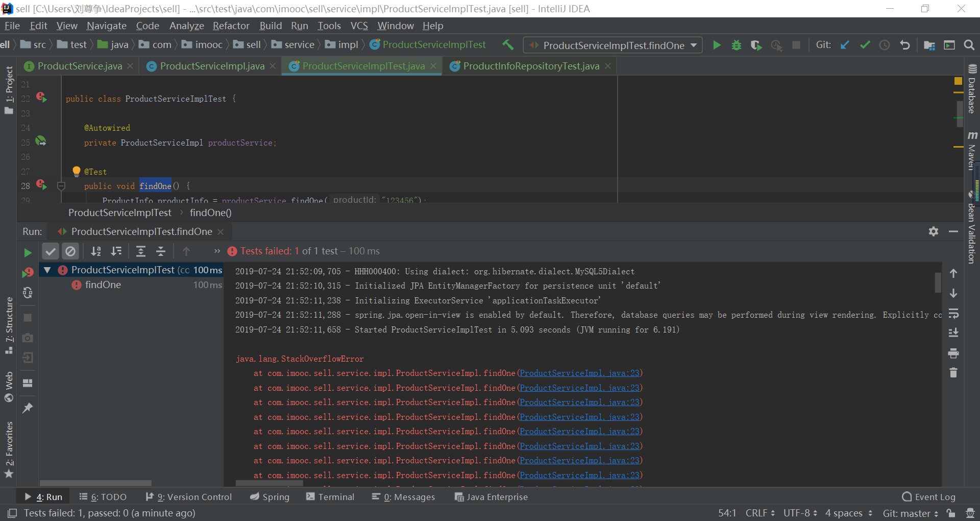Toggle show ignored tests button
The height and width of the screenshot is (521, 980).
pos(70,251)
